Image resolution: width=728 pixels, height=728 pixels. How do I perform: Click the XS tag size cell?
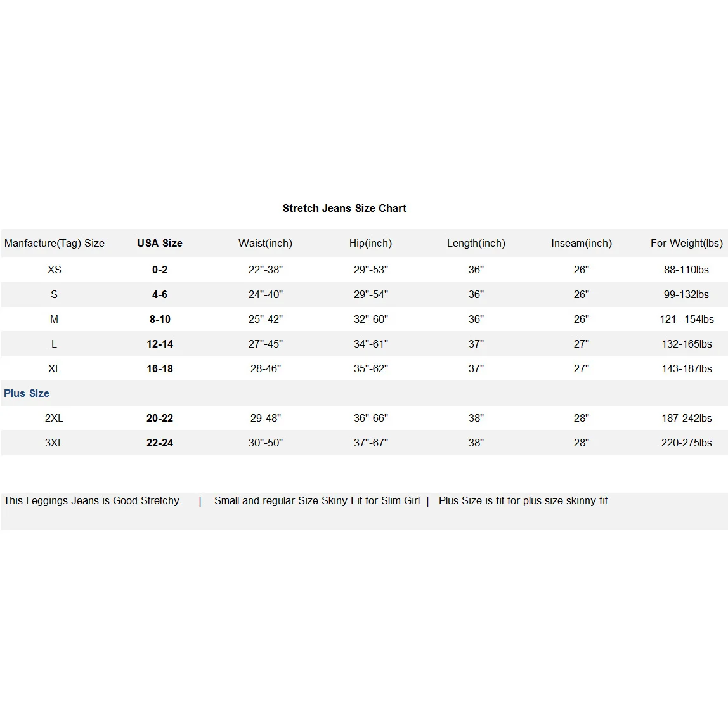click(55, 270)
